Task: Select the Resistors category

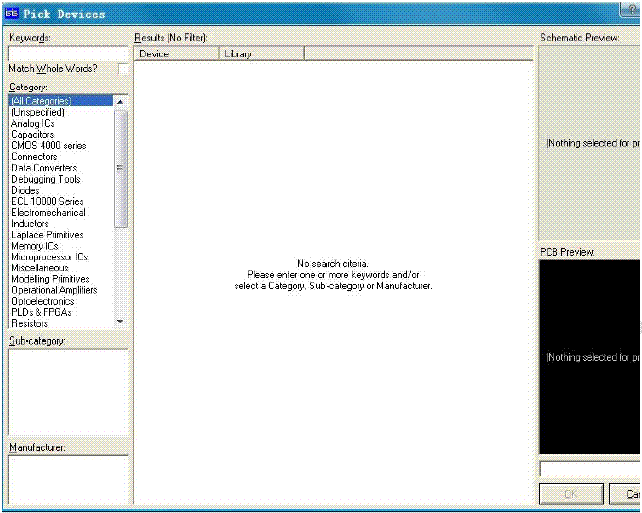Action: (29, 324)
